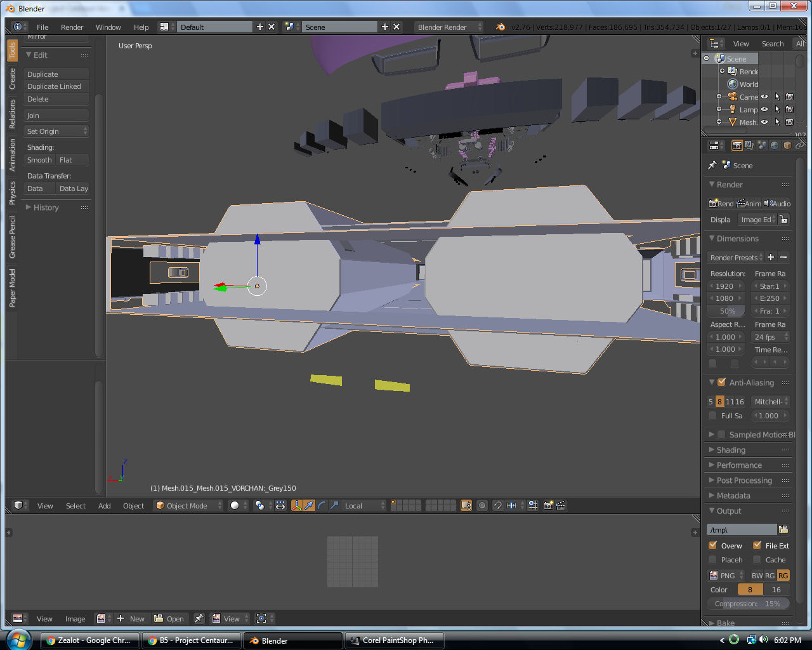The image size is (812, 650).
Task: Click the Delete button in Edit panel
Action: coord(56,98)
